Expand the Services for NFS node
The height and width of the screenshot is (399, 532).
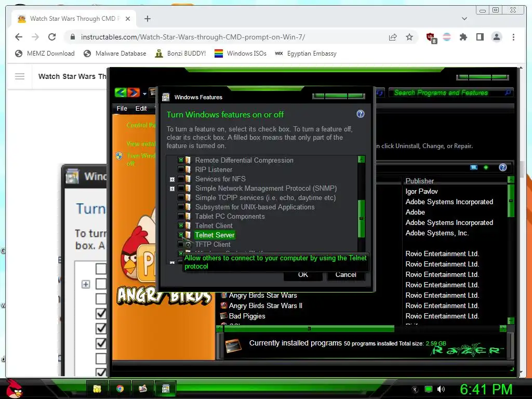tap(172, 179)
